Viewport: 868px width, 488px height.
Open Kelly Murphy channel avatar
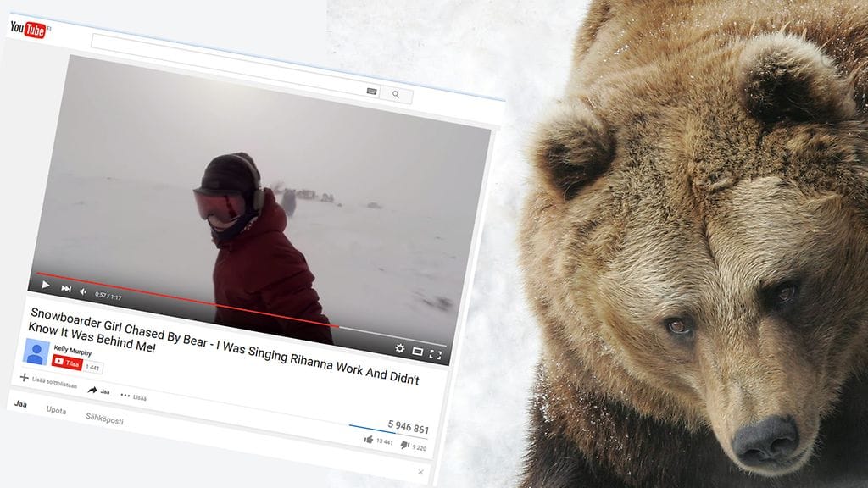pyautogui.click(x=36, y=352)
